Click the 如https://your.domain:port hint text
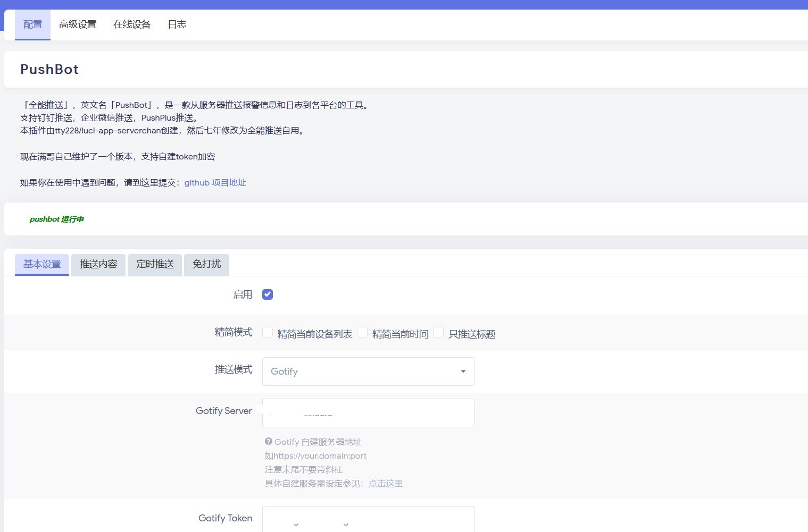Viewport: 808px width, 532px height. coord(315,456)
